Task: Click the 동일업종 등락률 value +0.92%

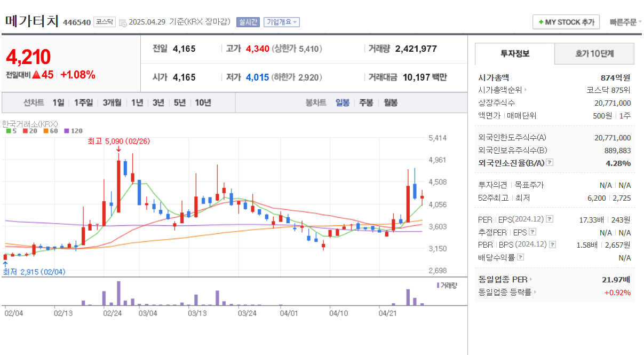Action: point(617,292)
